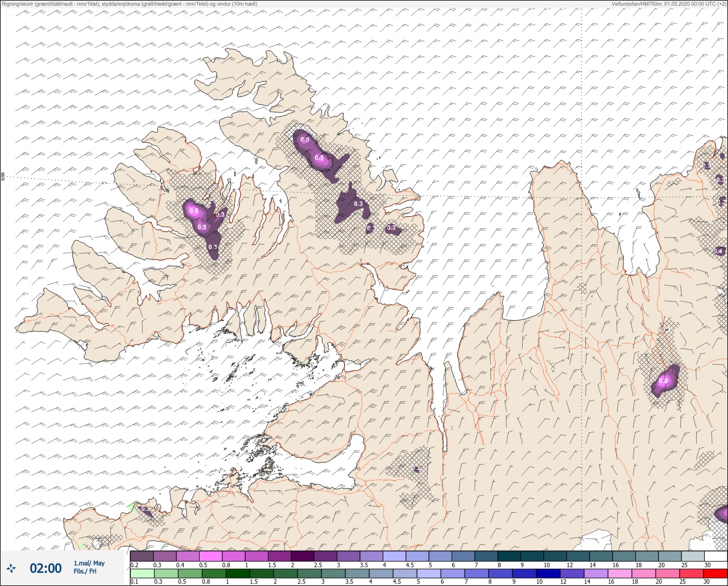This screenshot has width=728, height=586.
Task: Click the four-pointed compass star icon
Action: (11, 568)
